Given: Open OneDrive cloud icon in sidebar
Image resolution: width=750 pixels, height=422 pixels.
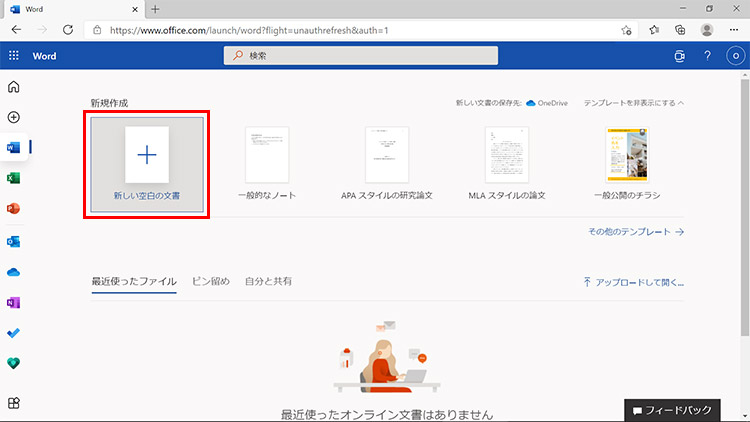Looking at the screenshot, I should [14, 272].
